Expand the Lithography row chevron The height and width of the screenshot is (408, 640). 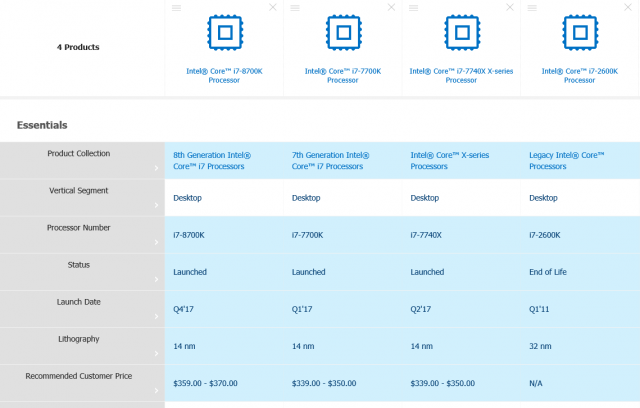(156, 354)
